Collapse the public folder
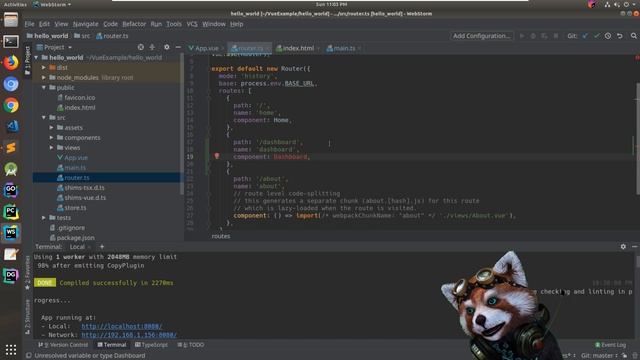 (44, 87)
